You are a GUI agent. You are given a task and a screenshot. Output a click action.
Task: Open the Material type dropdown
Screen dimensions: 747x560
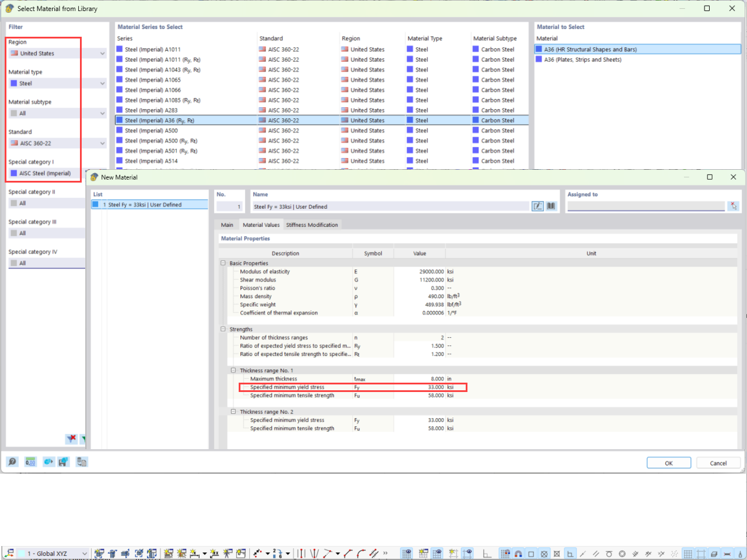[x=57, y=83]
